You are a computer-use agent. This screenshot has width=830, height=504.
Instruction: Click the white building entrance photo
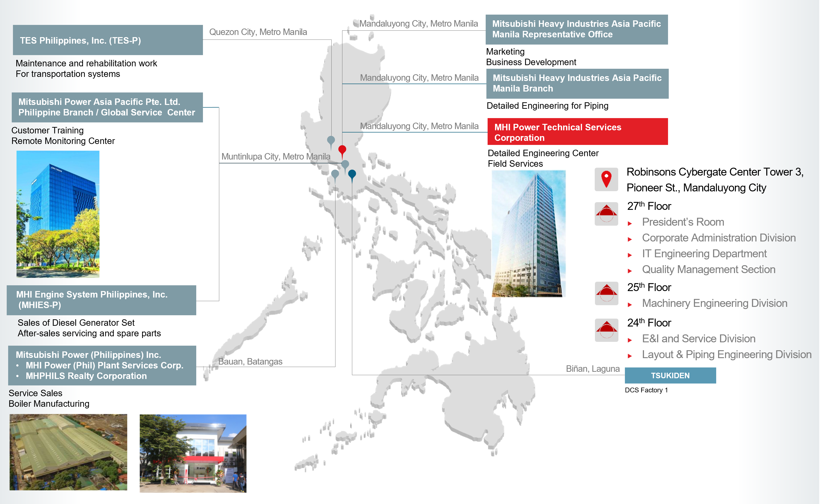(x=193, y=453)
